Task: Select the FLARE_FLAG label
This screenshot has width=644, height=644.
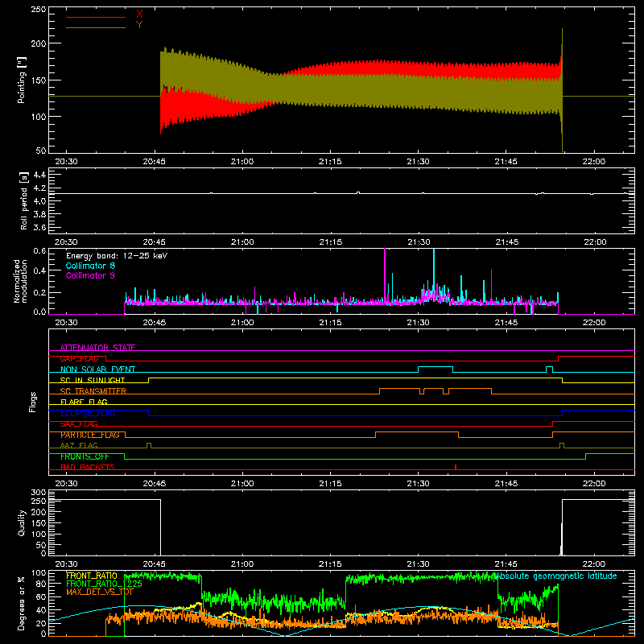Action: (84, 402)
